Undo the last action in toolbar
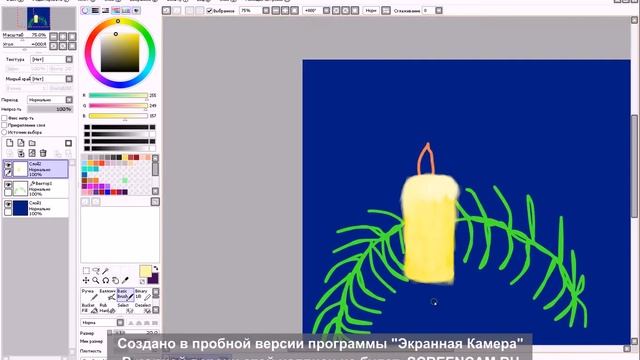The height and width of the screenshot is (360, 640). click(x=167, y=11)
